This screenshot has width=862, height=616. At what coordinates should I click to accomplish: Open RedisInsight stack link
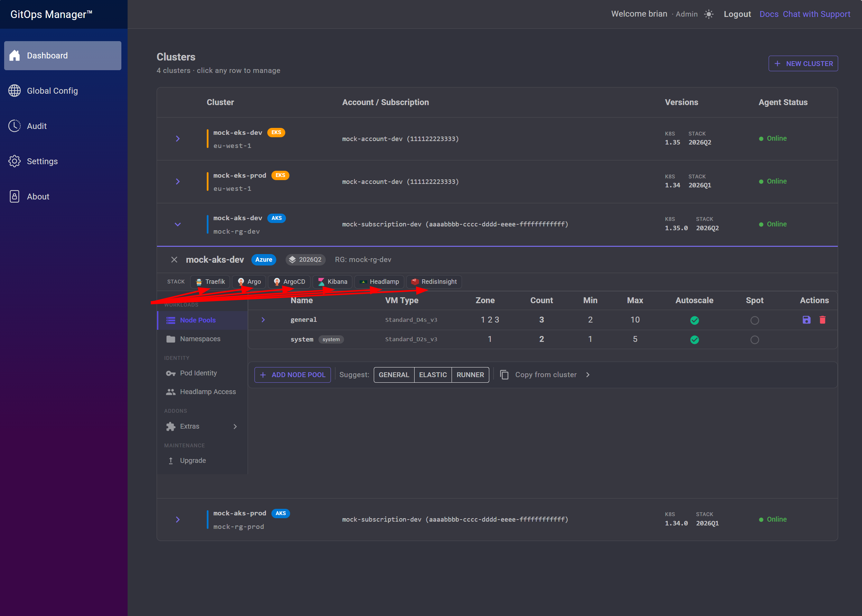434,282
